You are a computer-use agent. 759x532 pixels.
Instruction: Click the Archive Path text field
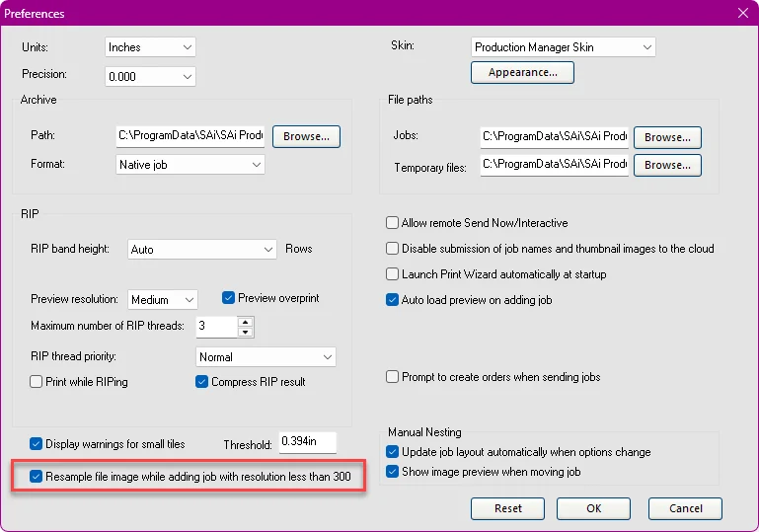tap(190, 135)
